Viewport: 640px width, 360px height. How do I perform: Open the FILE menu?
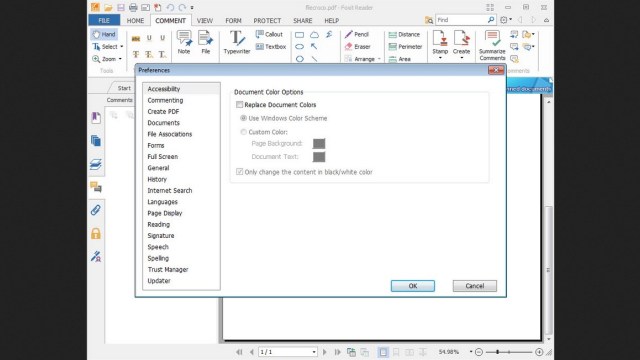(104, 20)
